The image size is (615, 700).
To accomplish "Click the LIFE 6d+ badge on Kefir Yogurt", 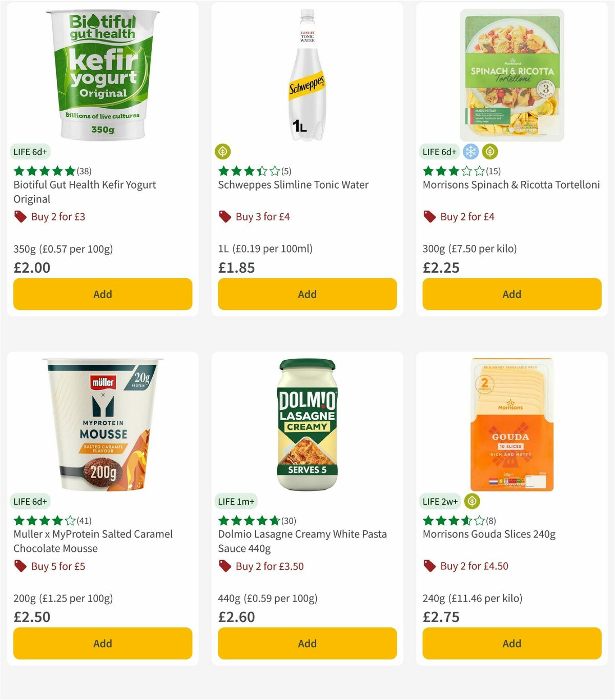I will pos(30,152).
